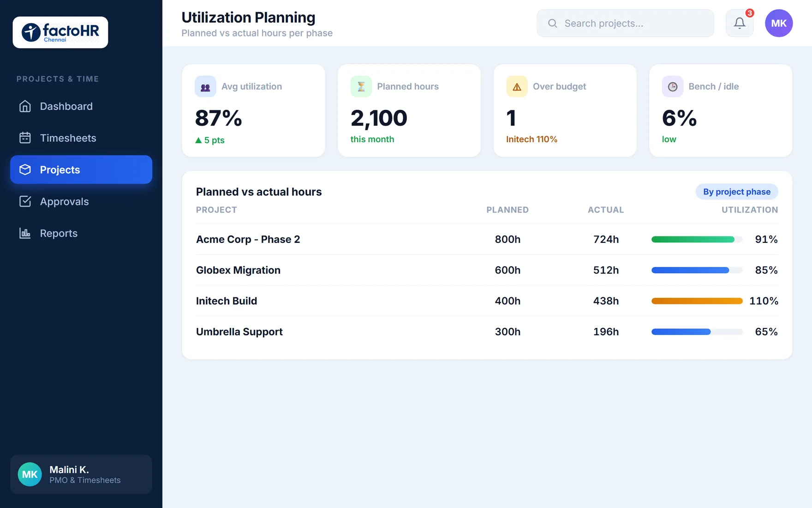Click the Projects box icon

(x=25, y=169)
